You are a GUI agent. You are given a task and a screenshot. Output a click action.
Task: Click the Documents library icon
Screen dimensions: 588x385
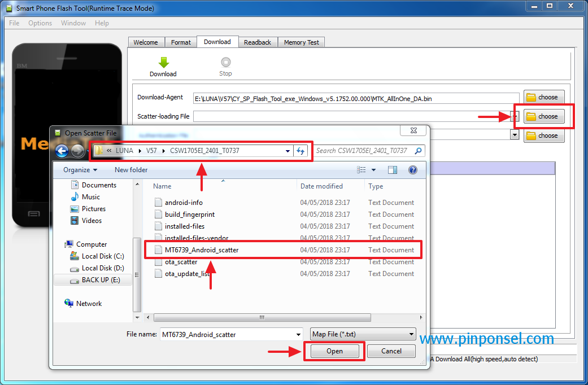tap(75, 185)
